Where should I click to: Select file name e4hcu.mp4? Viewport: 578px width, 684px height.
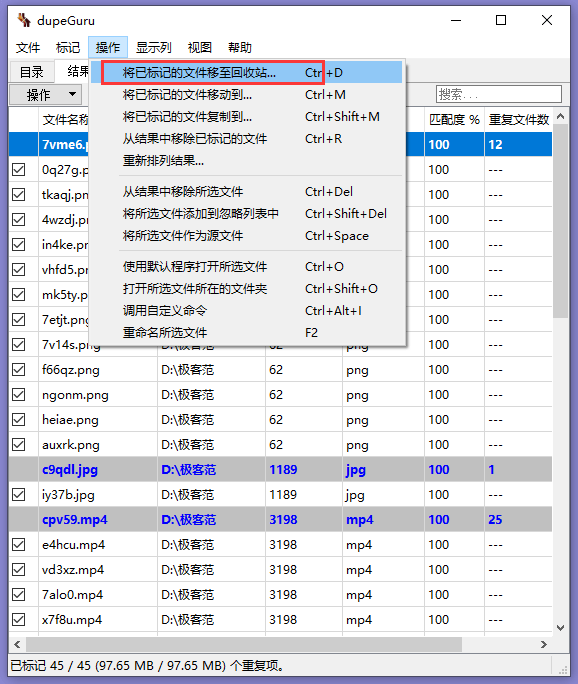pyautogui.click(x=73, y=545)
